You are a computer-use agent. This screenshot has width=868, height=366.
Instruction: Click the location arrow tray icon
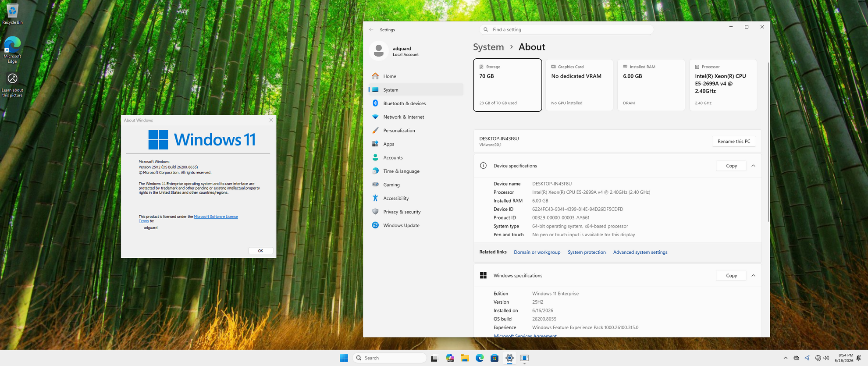(807, 358)
